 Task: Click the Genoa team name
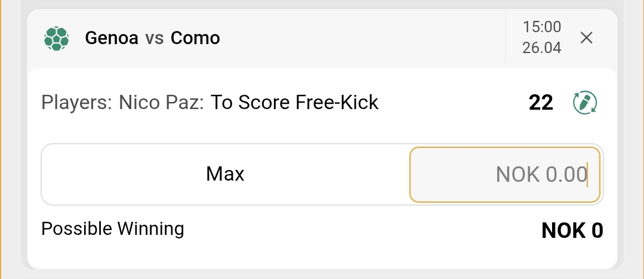click(x=112, y=39)
